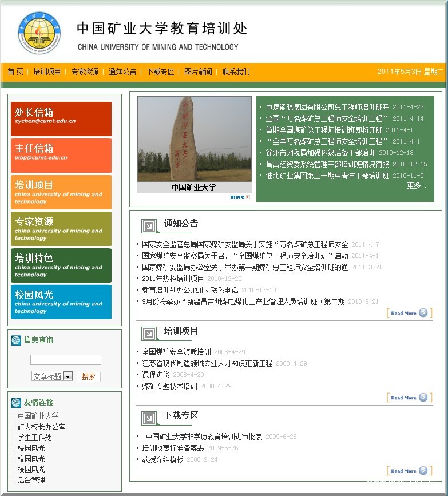Open 通知公告 in the navigation bar
Screen dimensions: 448x496
[x=122, y=72]
